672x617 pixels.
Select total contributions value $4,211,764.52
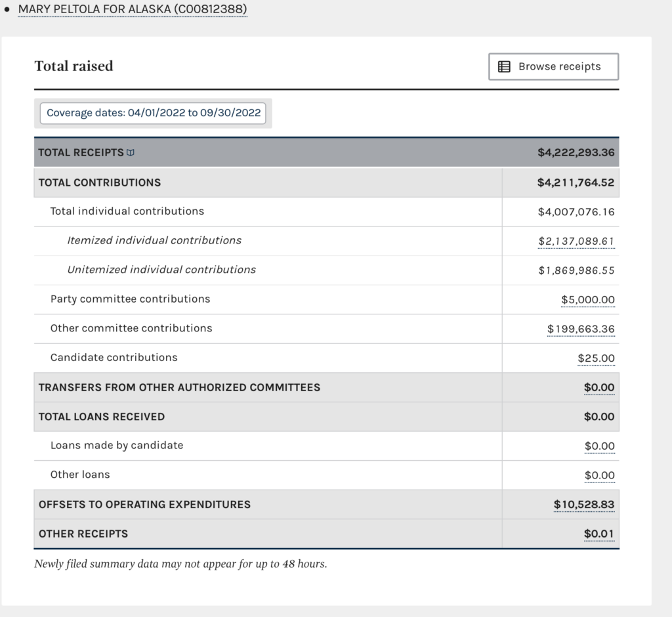[x=576, y=182]
